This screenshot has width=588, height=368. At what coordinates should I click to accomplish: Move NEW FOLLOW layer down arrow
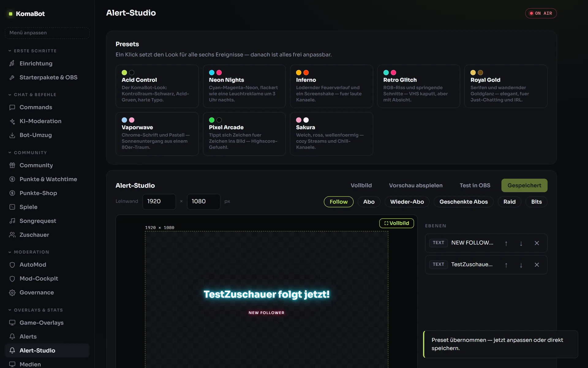(521, 243)
